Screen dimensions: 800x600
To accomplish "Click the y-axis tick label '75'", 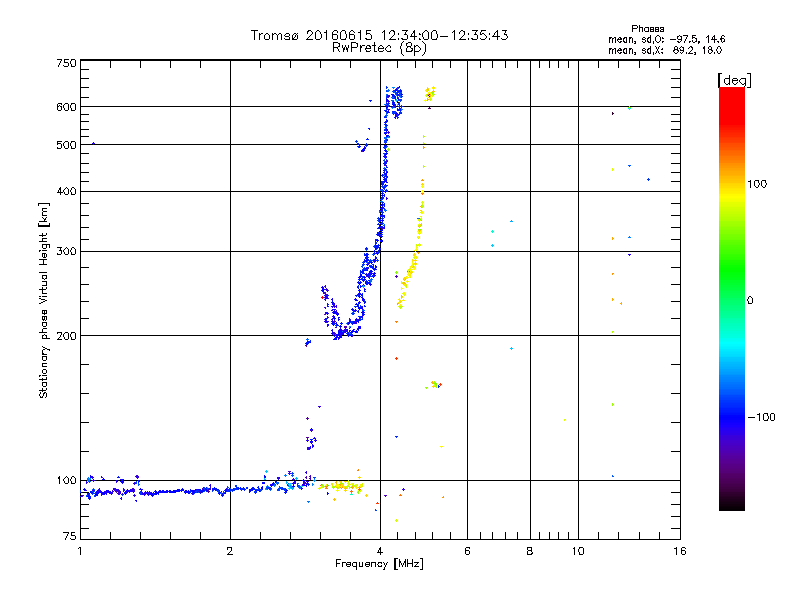I will pyautogui.click(x=70, y=536).
